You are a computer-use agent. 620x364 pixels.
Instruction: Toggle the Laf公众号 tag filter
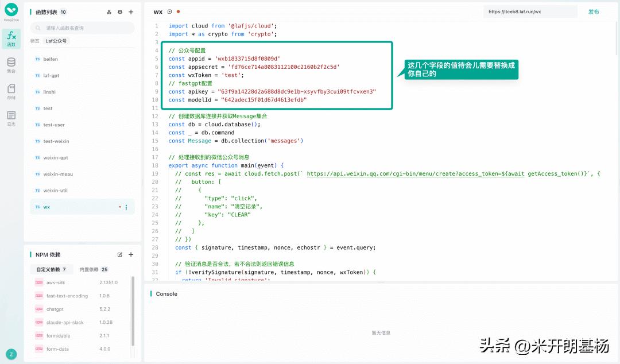pyautogui.click(x=56, y=41)
